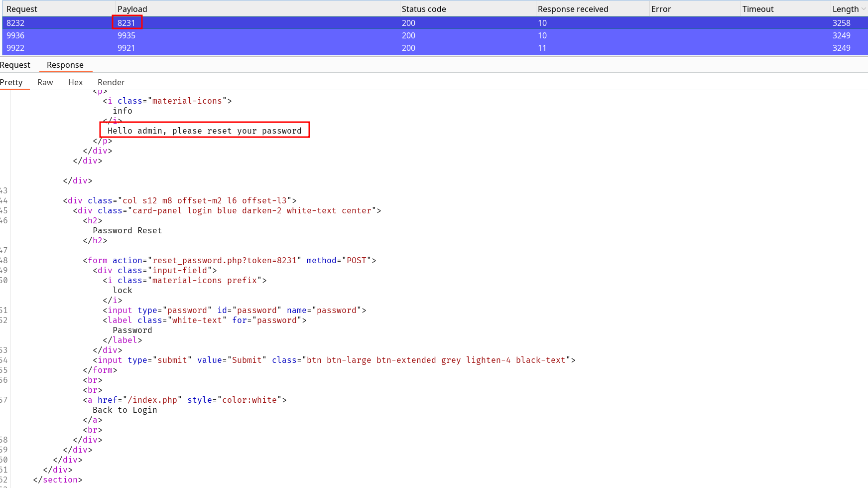Open the Request message tab
Viewport: 868px width, 488px height.
pyautogui.click(x=15, y=65)
